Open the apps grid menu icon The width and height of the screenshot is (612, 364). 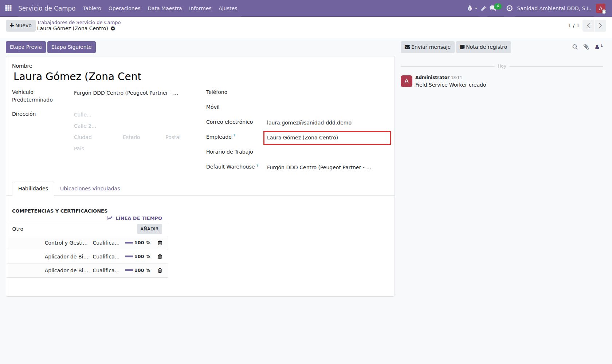[8, 8]
